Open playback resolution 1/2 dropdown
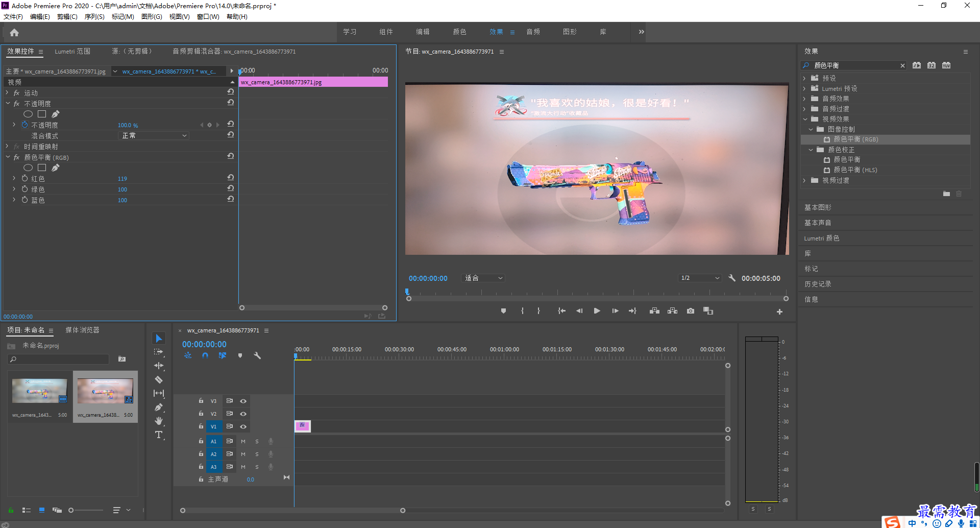980x528 pixels. coord(700,278)
